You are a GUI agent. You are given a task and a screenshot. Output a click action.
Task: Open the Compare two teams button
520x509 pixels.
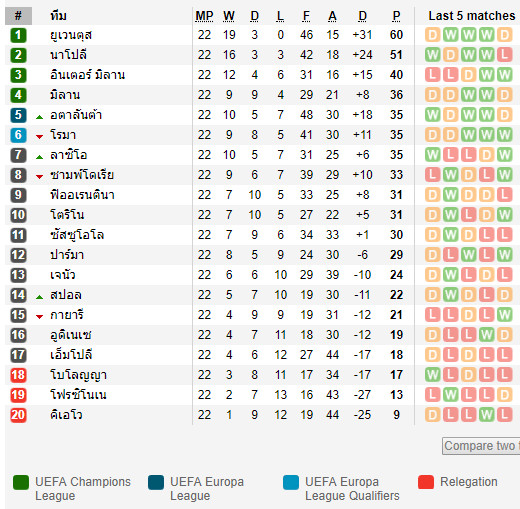click(x=481, y=446)
